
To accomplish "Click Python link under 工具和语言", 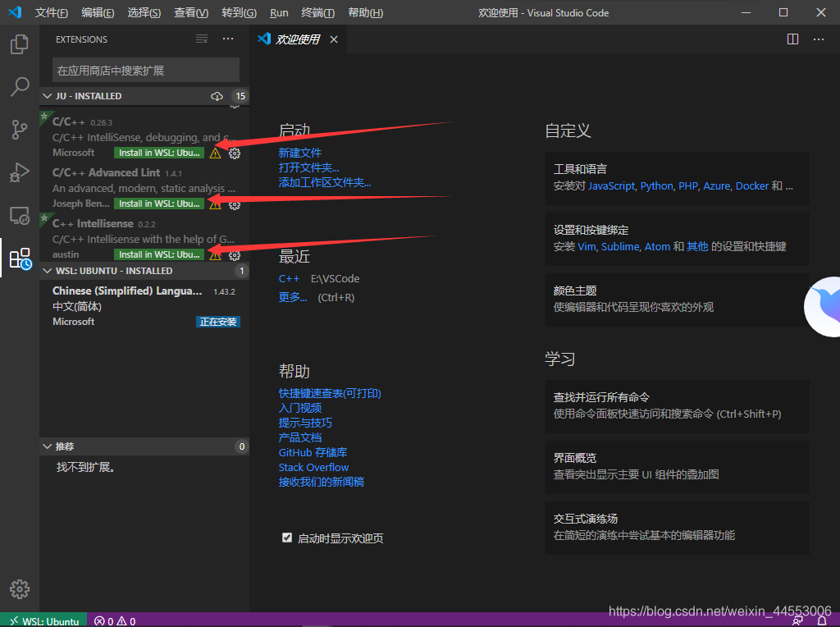I will 656,186.
